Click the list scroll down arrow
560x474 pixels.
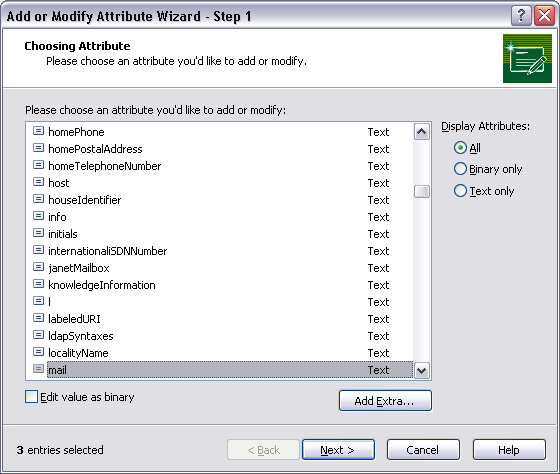pos(422,370)
